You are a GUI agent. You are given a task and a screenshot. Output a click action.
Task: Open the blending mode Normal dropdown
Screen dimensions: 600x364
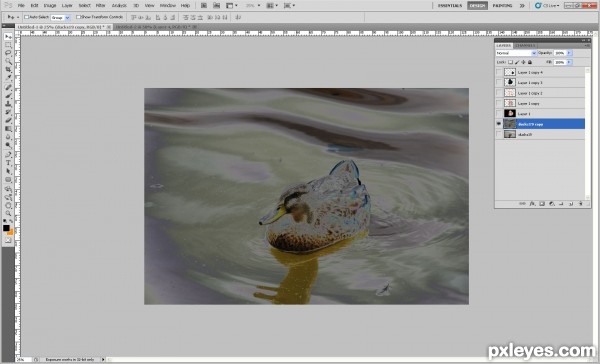[516, 53]
